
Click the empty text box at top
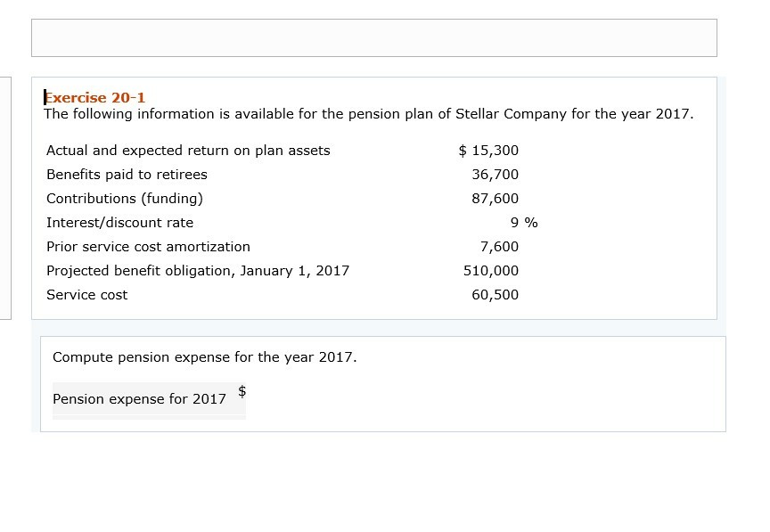pos(373,38)
